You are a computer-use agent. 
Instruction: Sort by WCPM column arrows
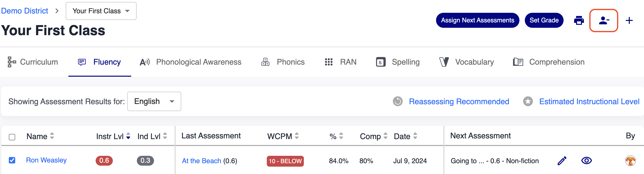point(296,136)
